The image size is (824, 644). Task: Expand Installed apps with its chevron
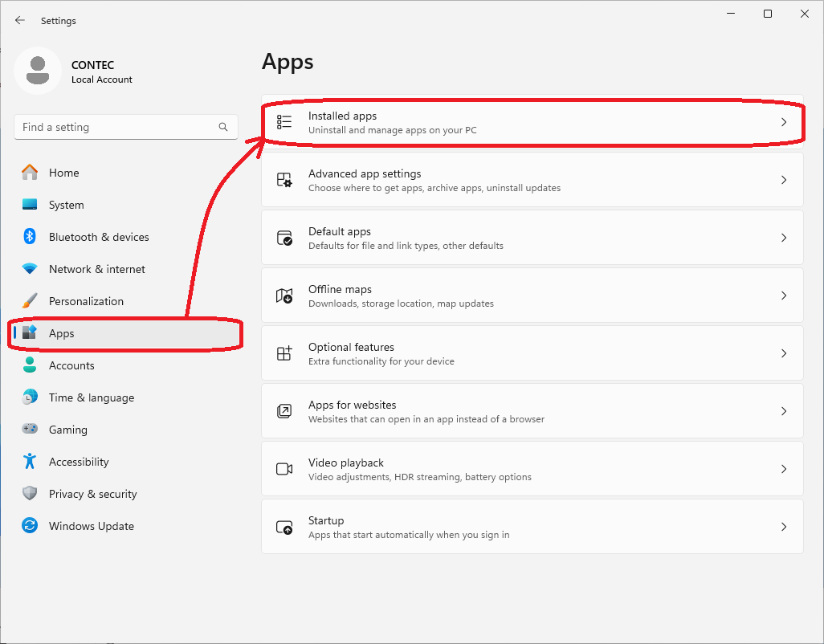pos(784,122)
